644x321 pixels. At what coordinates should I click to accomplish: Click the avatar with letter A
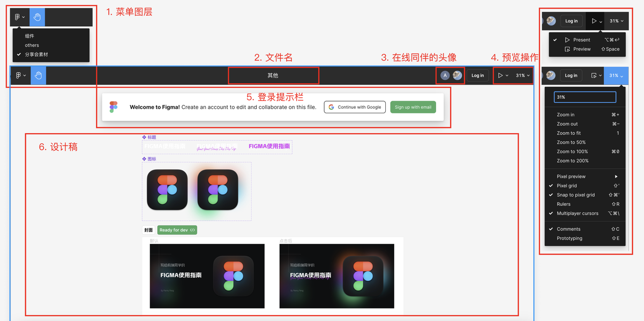pos(445,75)
